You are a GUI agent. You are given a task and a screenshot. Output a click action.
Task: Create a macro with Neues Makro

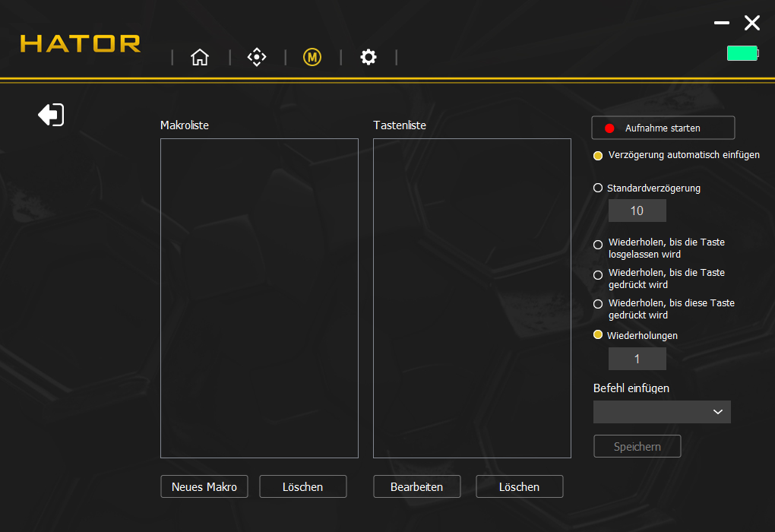(x=204, y=486)
